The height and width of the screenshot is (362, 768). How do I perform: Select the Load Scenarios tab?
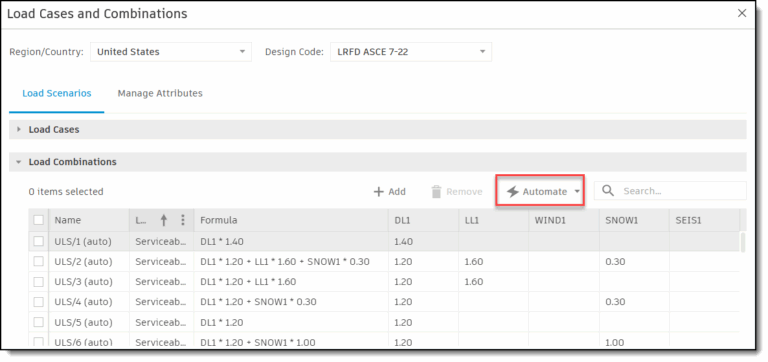(57, 93)
